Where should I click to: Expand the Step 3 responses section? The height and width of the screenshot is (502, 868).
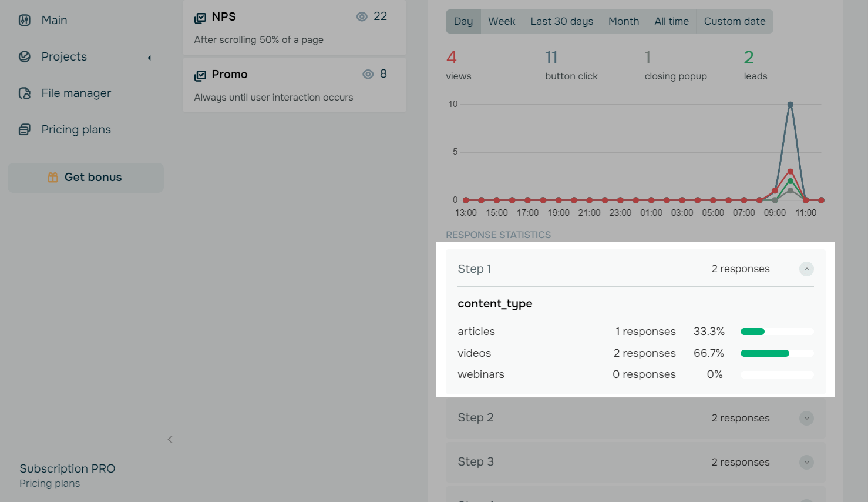(806, 462)
